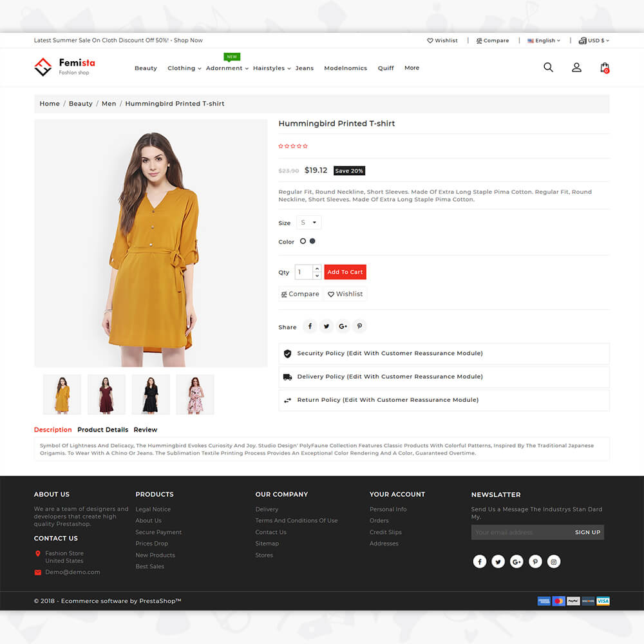Click the newsletter Sign Up button
This screenshot has height=644, width=644.
click(587, 533)
